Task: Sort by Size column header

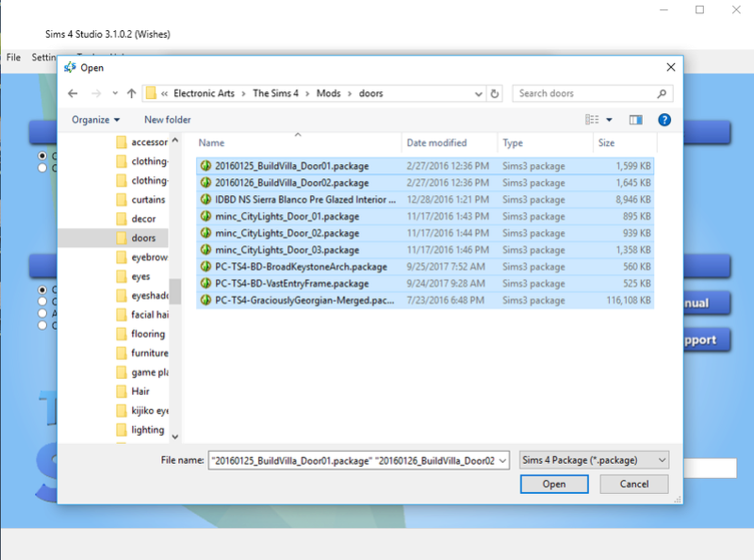Action: (606, 143)
